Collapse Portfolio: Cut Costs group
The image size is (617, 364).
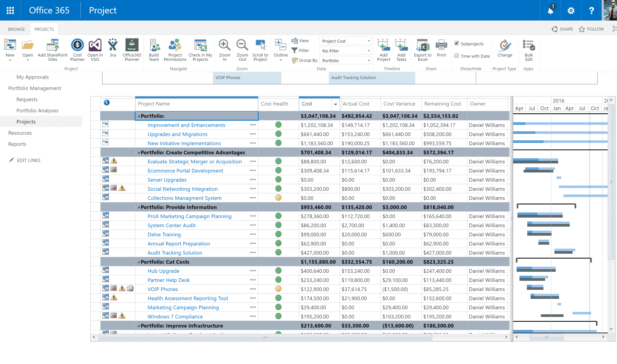pyautogui.click(x=139, y=262)
